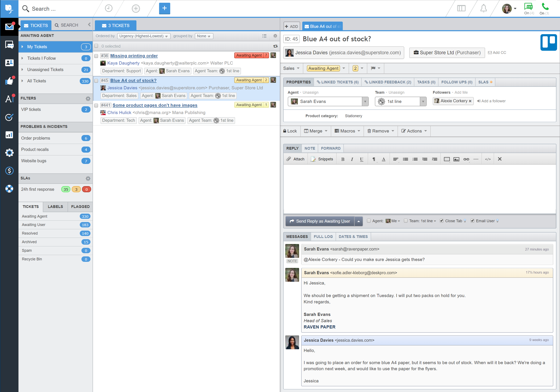Expand the Macros dropdown
The height and width of the screenshot is (392, 560).
click(x=347, y=131)
